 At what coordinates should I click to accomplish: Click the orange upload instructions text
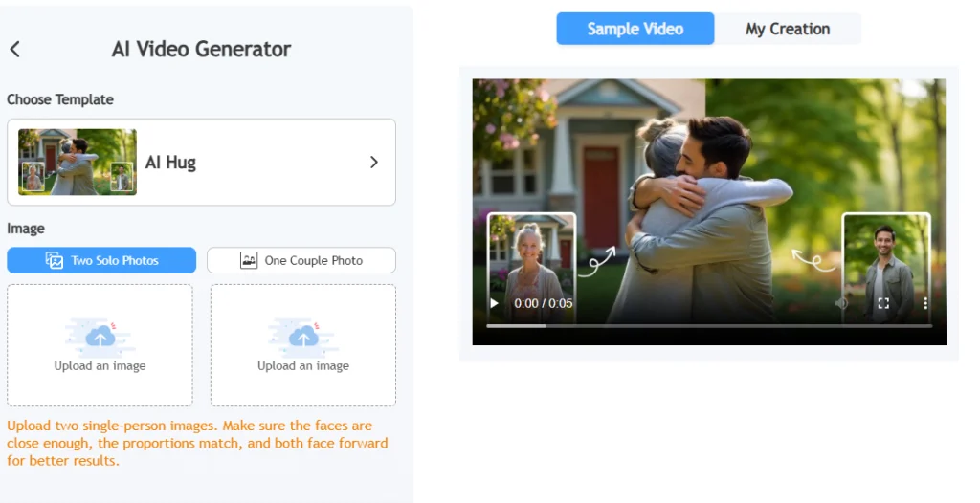pyautogui.click(x=197, y=443)
